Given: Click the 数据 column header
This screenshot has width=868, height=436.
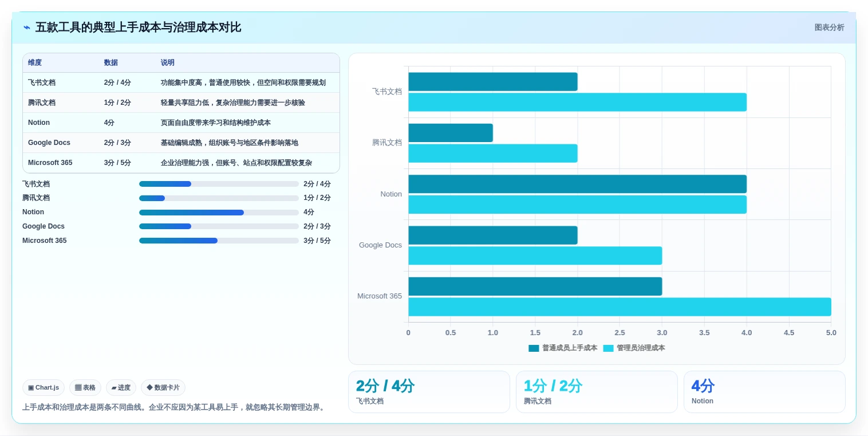Looking at the screenshot, I should [111, 63].
